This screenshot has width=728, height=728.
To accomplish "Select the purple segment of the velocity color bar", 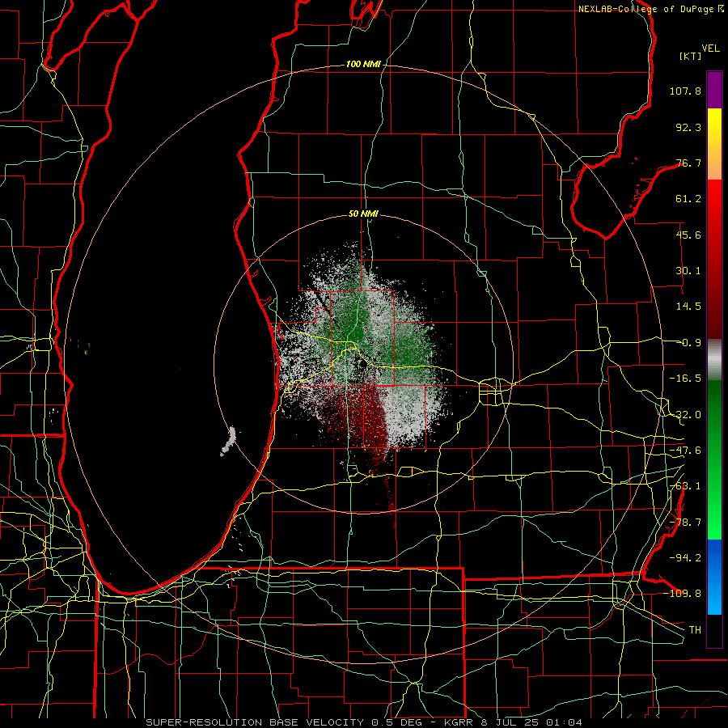I will pyautogui.click(x=714, y=90).
